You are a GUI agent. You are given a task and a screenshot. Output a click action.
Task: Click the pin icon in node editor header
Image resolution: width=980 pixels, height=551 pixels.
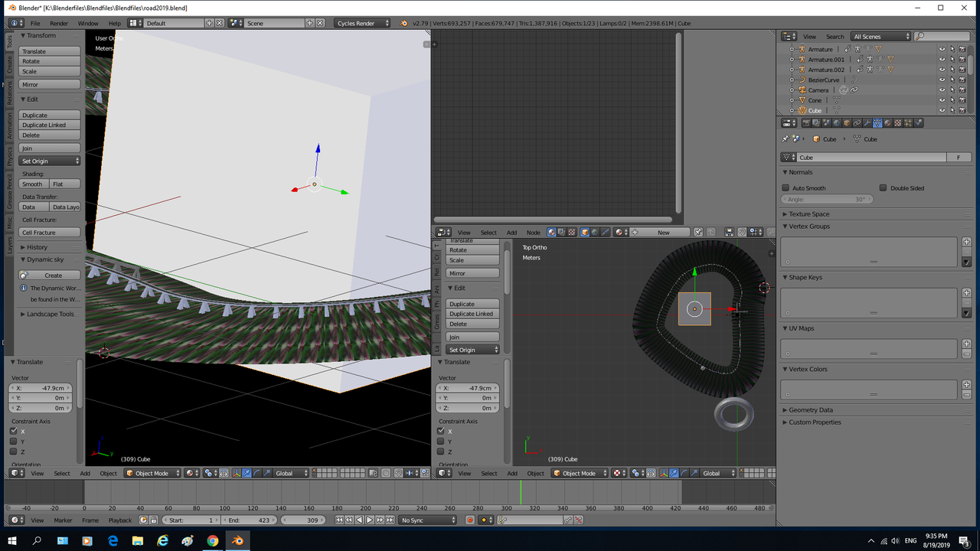coord(698,232)
